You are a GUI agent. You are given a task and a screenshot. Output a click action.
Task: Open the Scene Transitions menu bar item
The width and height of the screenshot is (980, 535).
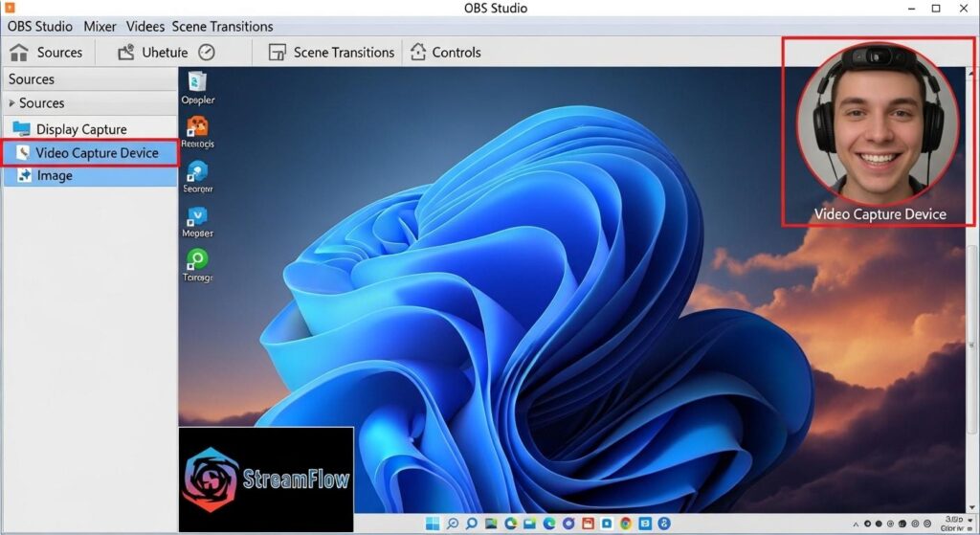tap(222, 26)
